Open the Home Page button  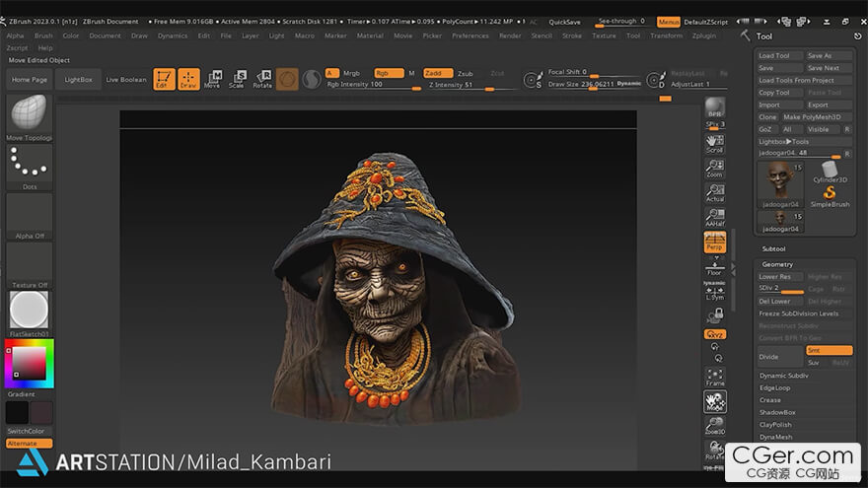coord(30,80)
